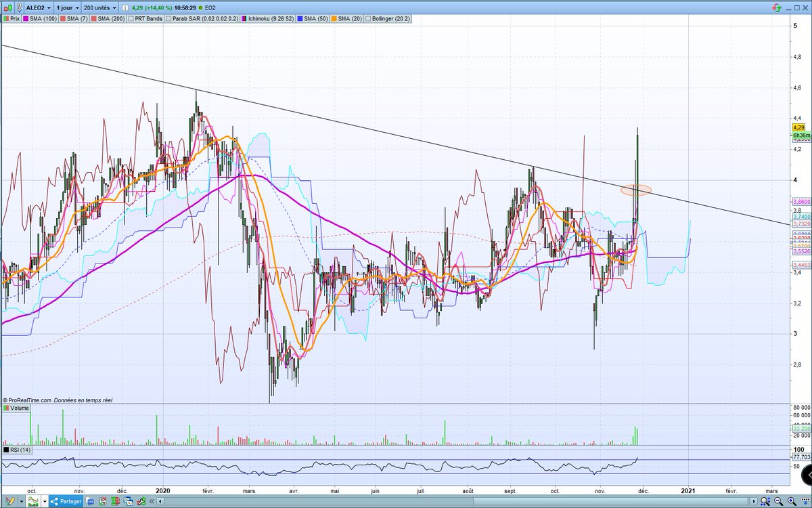812x508 pixels.
Task: Click the '2020' date axis label
Action: pos(164,490)
